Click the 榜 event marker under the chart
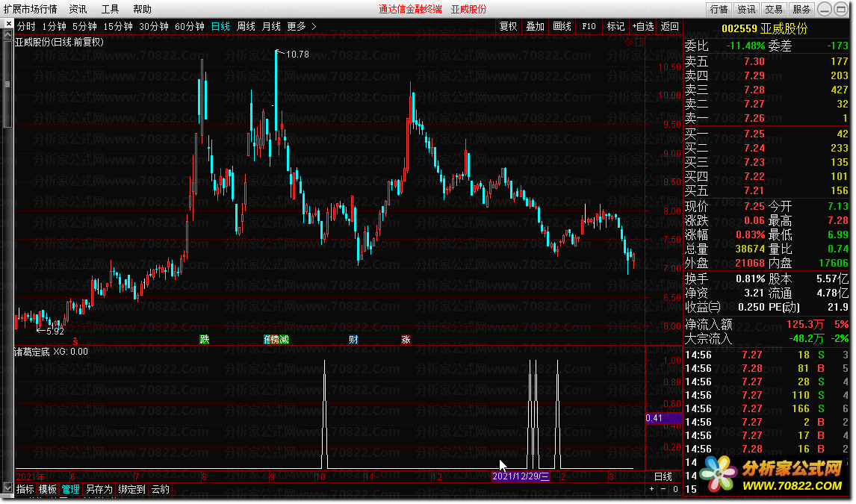This screenshot has width=856, height=504. click(x=276, y=339)
